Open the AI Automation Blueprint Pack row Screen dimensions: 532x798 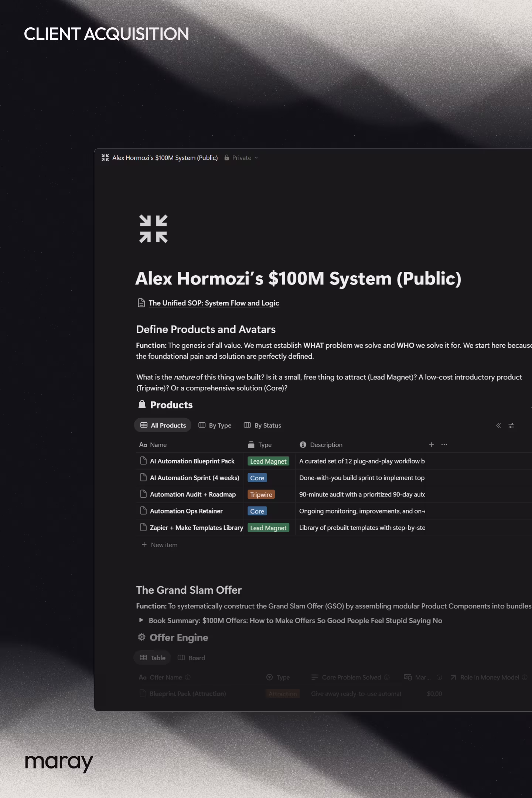click(x=192, y=461)
